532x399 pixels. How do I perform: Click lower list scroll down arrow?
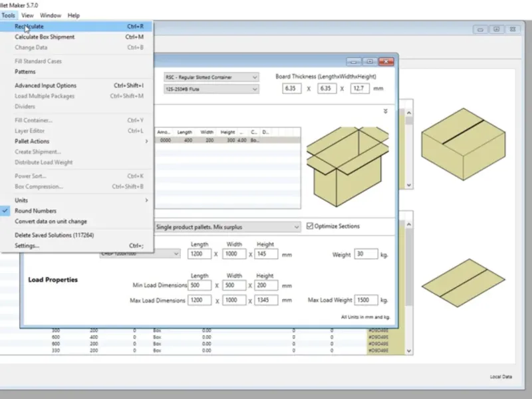click(409, 351)
